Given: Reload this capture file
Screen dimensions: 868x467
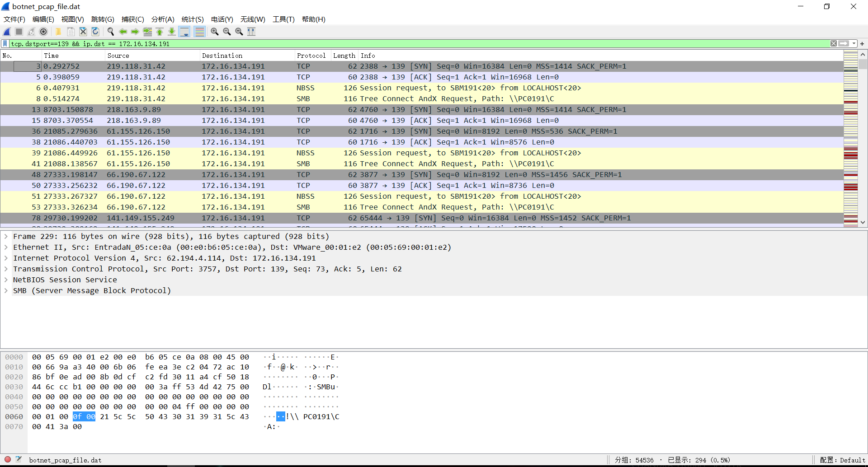Looking at the screenshot, I should (95, 32).
